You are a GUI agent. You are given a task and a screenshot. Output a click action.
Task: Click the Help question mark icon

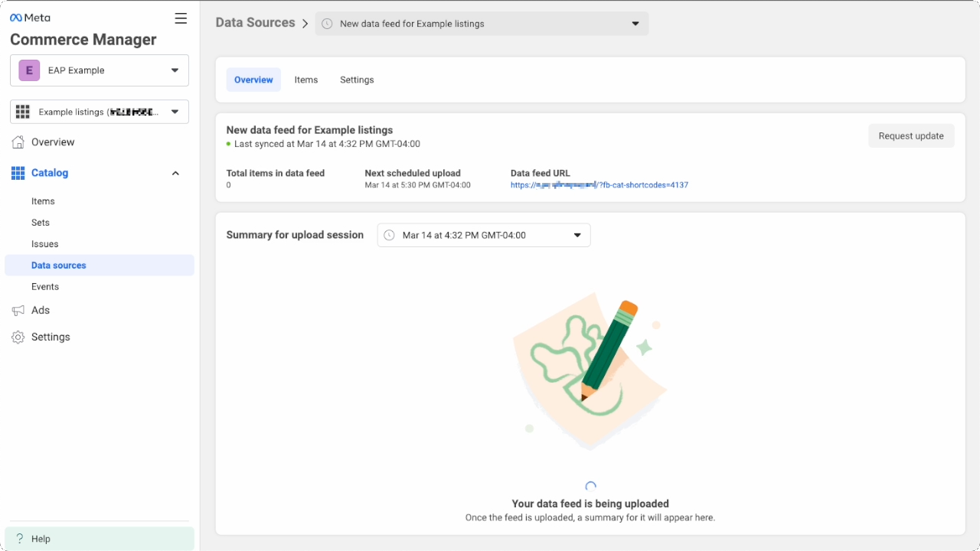point(20,539)
